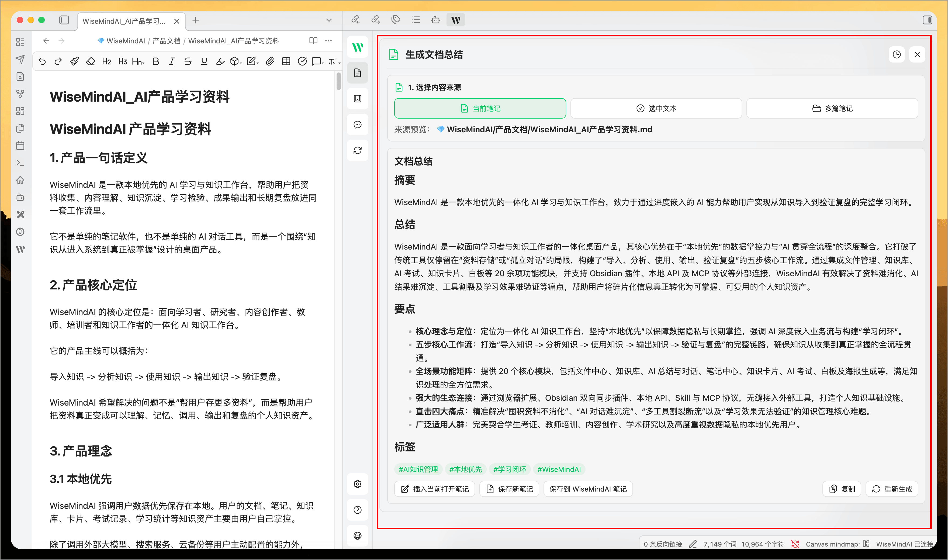The image size is (948, 560).
Task: Click the eraser clear-formatting icon
Action: tap(91, 61)
